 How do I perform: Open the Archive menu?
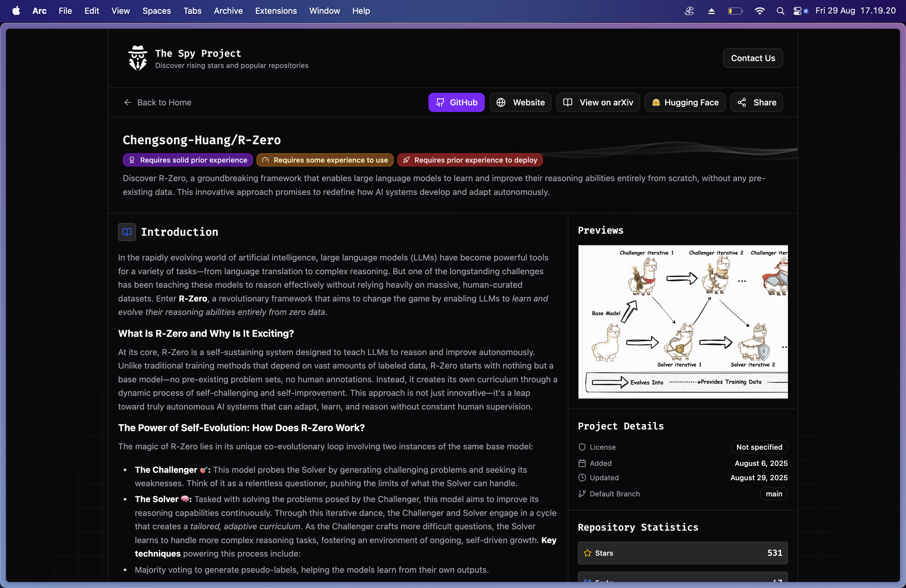click(x=228, y=11)
